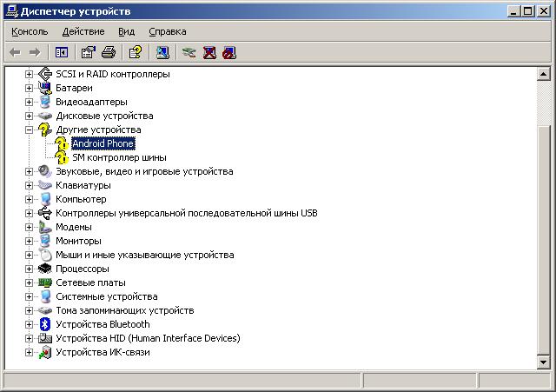This screenshot has width=556, height=392.
Task: Expand Мыши и иные указывающие устройства
Action: 29,255
